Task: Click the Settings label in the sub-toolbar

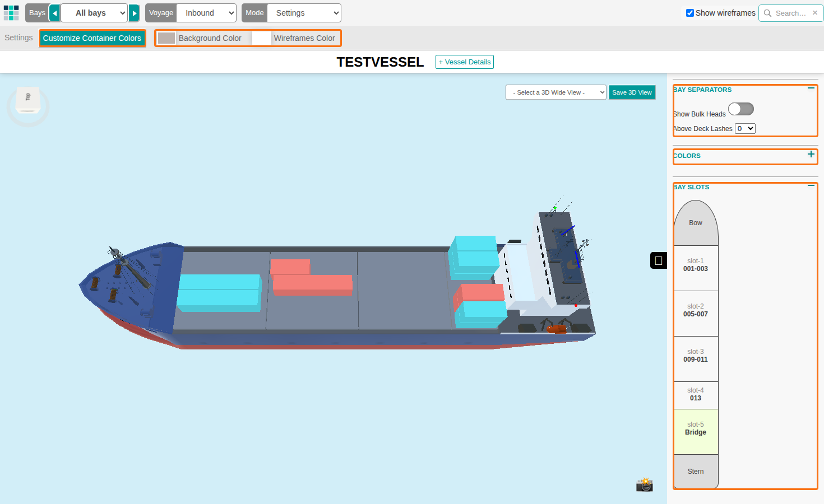Action: point(18,38)
